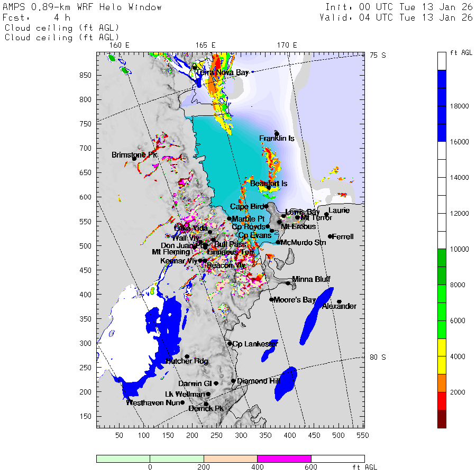The height and width of the screenshot is (476, 476).
Task: Click the Moore's Bay label
Action: pos(295,300)
